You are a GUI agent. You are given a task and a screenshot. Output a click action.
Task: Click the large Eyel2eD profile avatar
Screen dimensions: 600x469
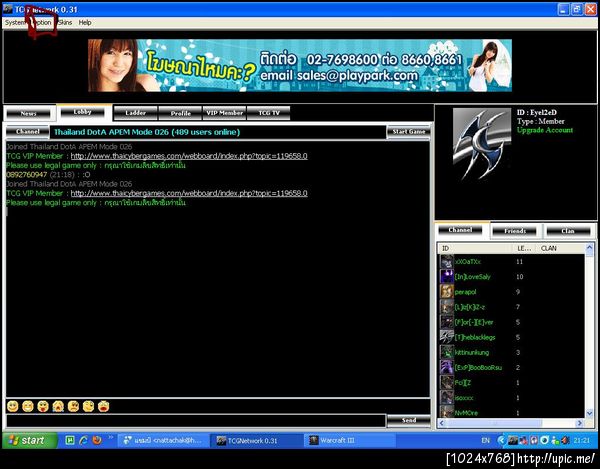482,144
